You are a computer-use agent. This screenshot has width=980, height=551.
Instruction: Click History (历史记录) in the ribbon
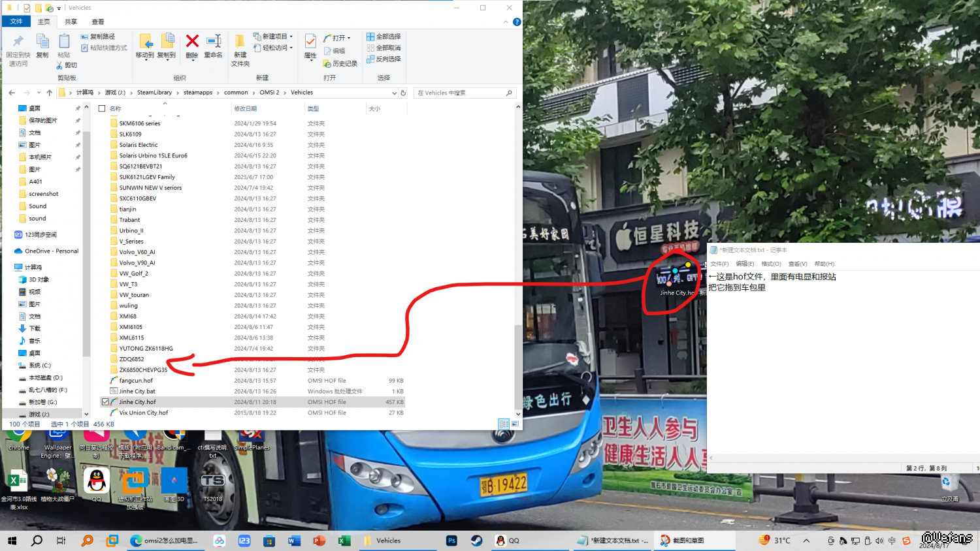tap(340, 63)
